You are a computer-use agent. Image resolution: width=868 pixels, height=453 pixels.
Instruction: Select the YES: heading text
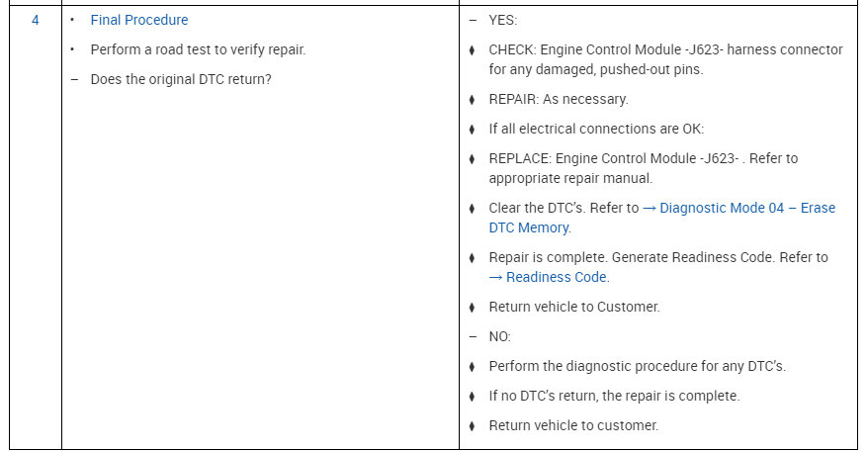[502, 20]
